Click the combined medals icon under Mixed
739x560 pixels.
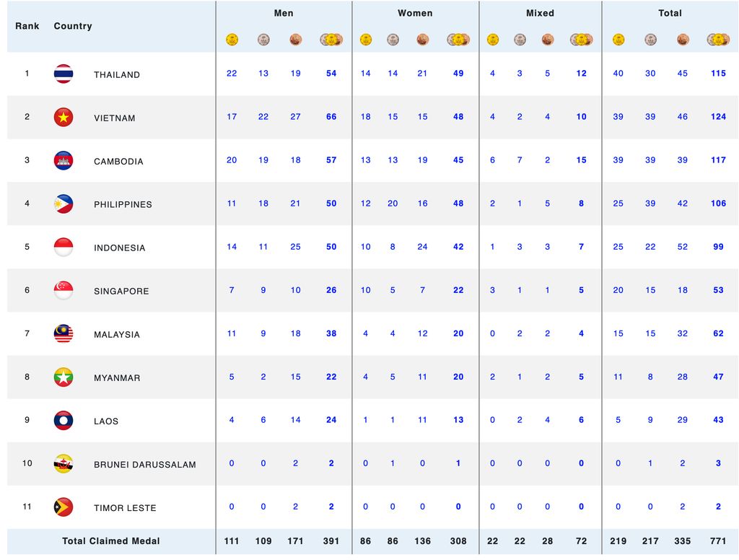click(582, 40)
